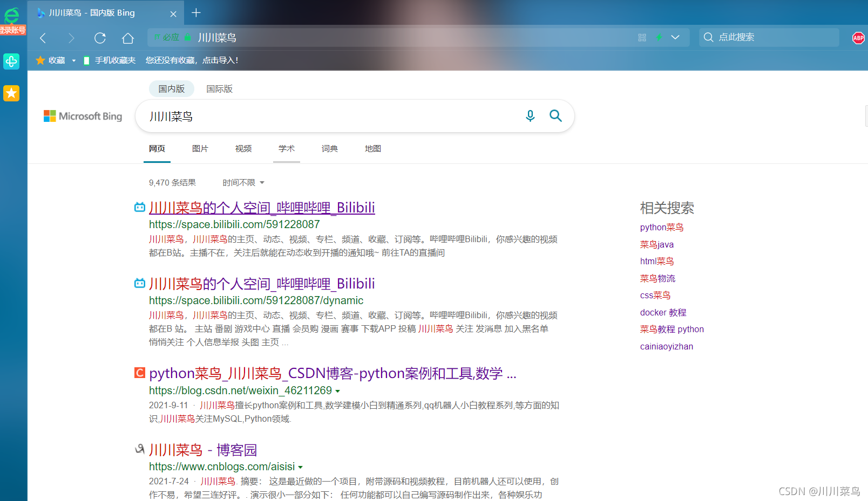Go to the browser home icon
The width and height of the screenshot is (868, 501).
click(128, 38)
